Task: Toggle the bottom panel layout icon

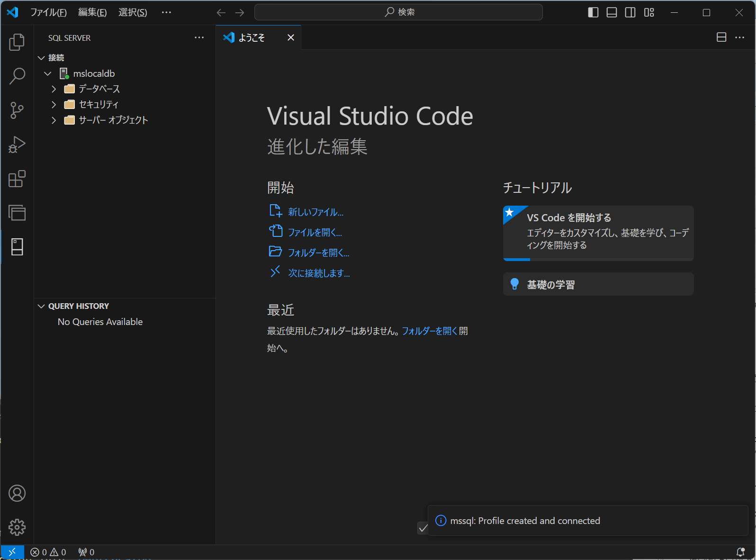Action: [x=612, y=12]
